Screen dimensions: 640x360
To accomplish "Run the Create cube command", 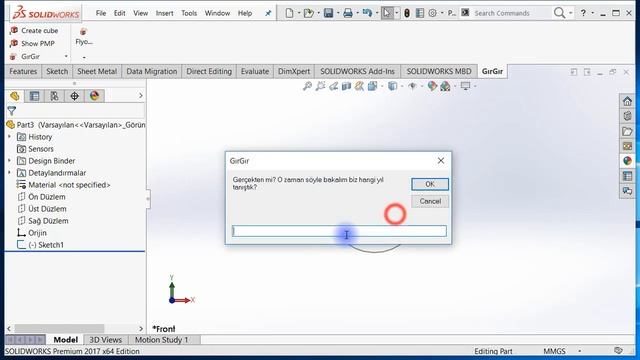I will click(34, 31).
